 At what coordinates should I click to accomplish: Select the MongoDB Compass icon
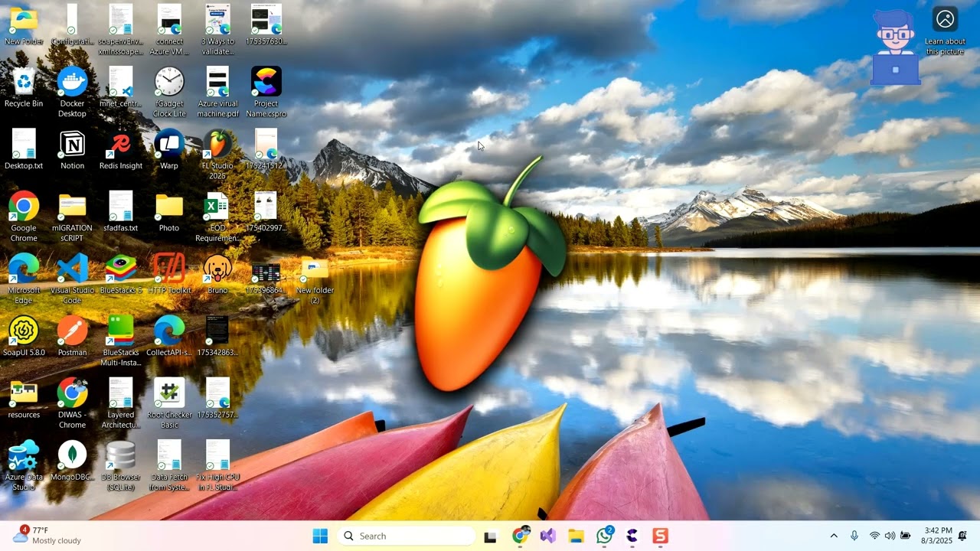tap(72, 455)
